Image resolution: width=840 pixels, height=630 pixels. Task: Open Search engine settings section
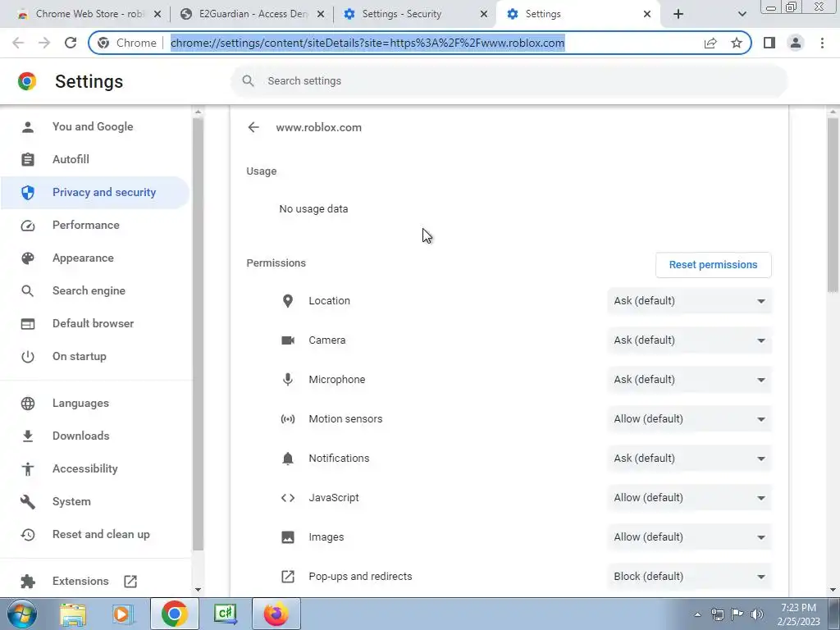coord(95,291)
